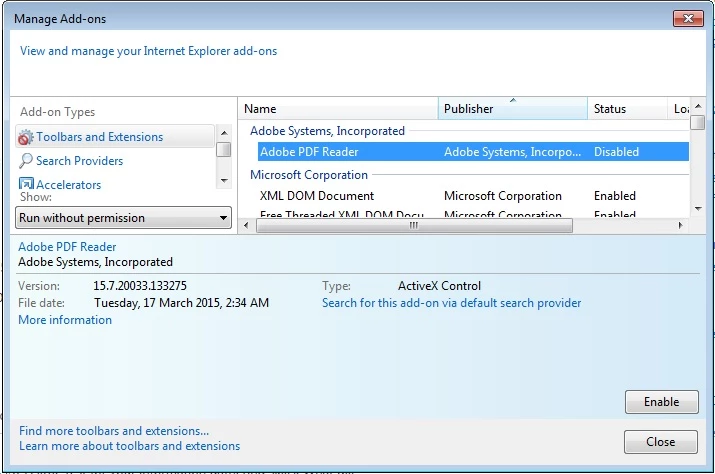
Task: Open Search Providers add-on type
Action: [x=71, y=161]
